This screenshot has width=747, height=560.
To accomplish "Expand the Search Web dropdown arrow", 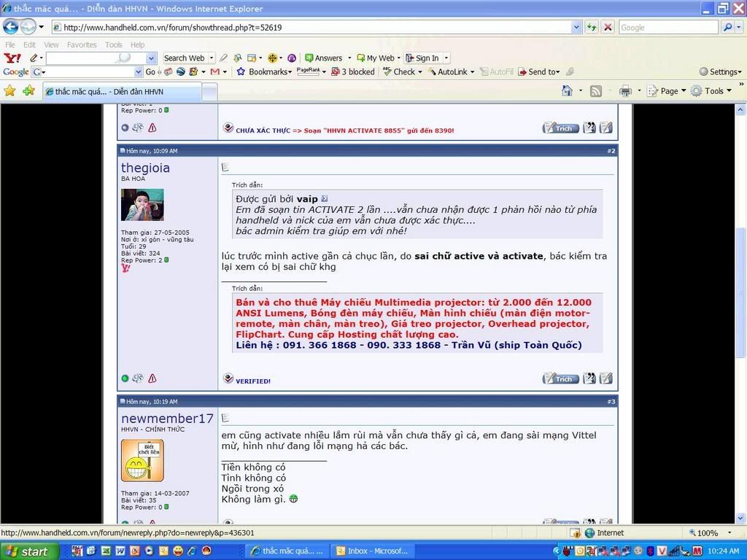I will tap(212, 58).
